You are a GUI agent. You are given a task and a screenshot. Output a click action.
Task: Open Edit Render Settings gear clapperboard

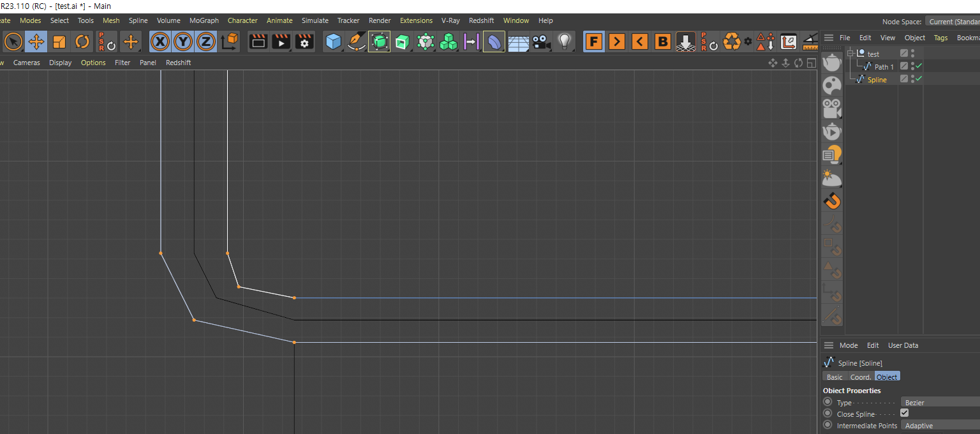pos(304,42)
